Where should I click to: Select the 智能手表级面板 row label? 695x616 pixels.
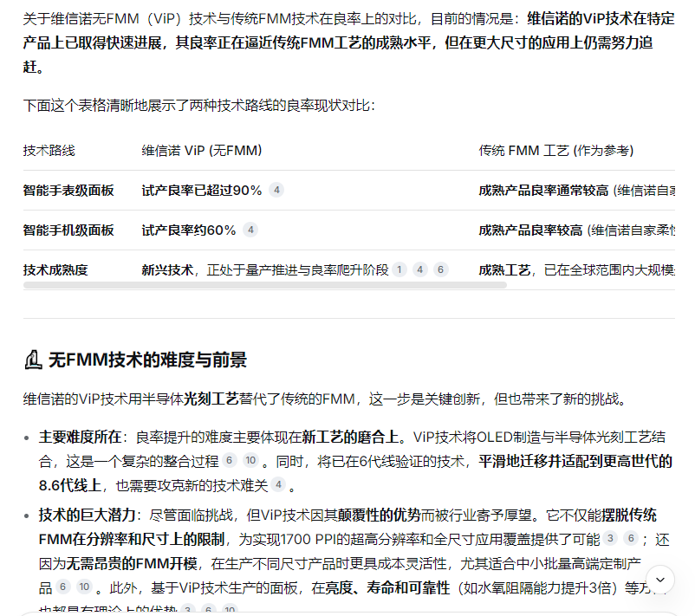pos(68,191)
